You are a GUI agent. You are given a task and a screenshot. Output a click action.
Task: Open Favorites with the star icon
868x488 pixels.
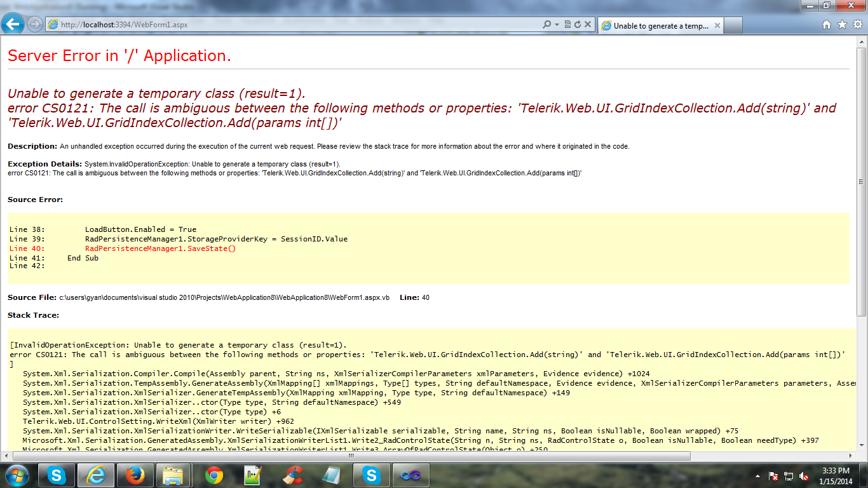(x=842, y=25)
